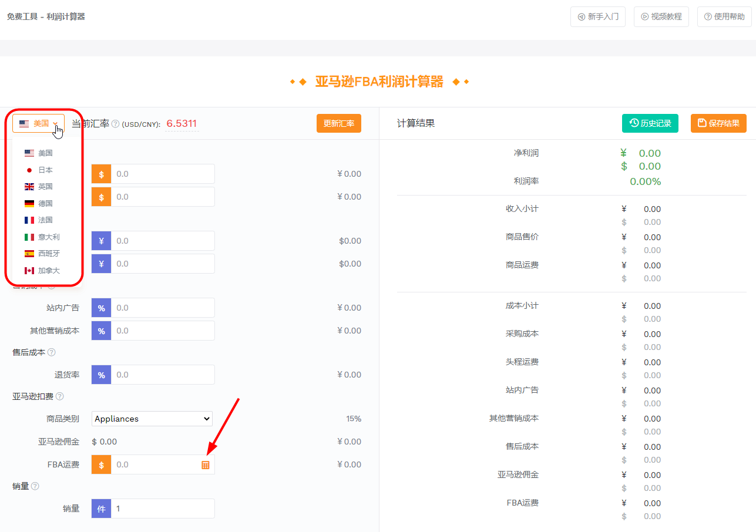Image resolution: width=756 pixels, height=532 pixels.
Task: Select 法国 in the country list
Action: point(39,220)
